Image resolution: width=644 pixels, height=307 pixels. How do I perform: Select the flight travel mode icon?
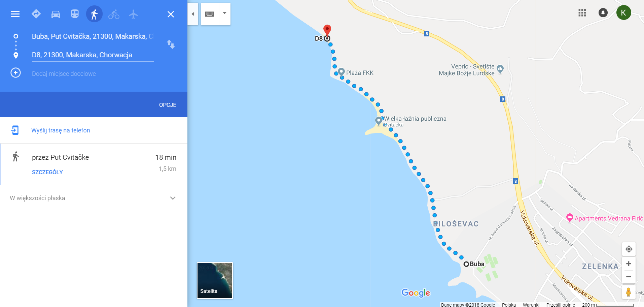point(133,14)
